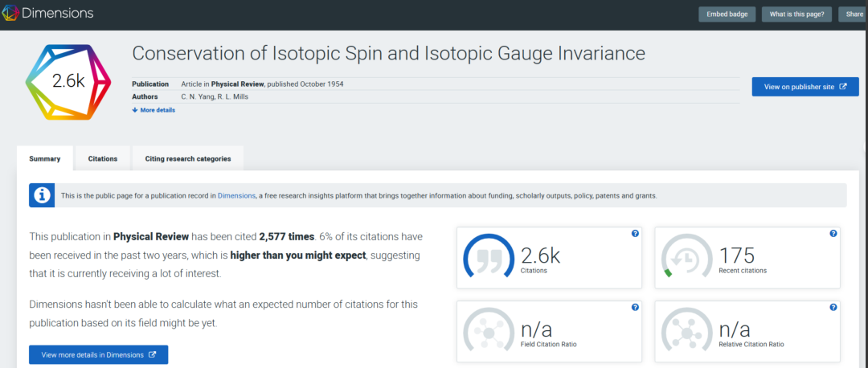Expand More details under authors
The height and width of the screenshot is (368, 868).
(x=154, y=110)
